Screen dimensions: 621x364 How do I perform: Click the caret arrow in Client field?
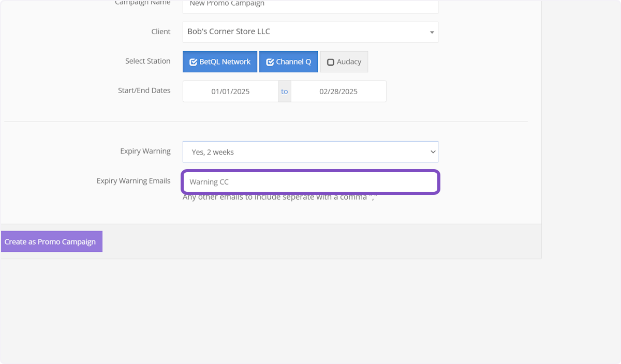tap(432, 33)
